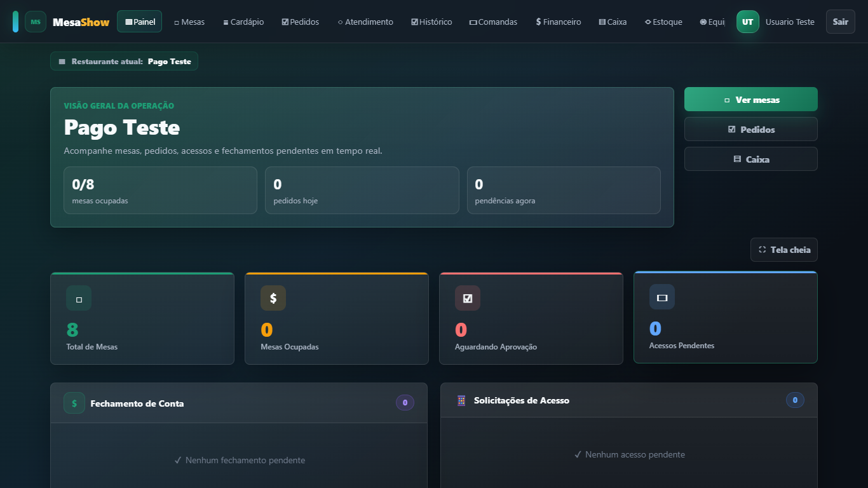868x488 pixels.
Task: Click the Restaurante atual Pago Teste badge
Action: pos(125,62)
